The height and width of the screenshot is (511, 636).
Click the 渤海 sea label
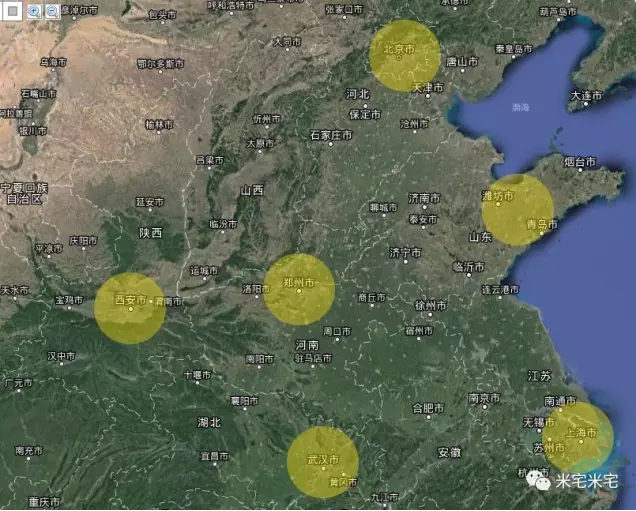pos(520,107)
